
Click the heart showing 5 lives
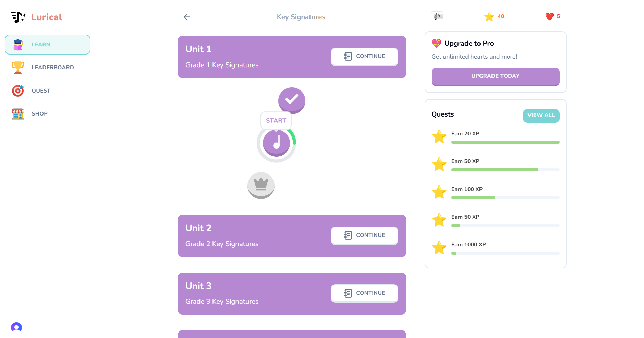tap(552, 16)
